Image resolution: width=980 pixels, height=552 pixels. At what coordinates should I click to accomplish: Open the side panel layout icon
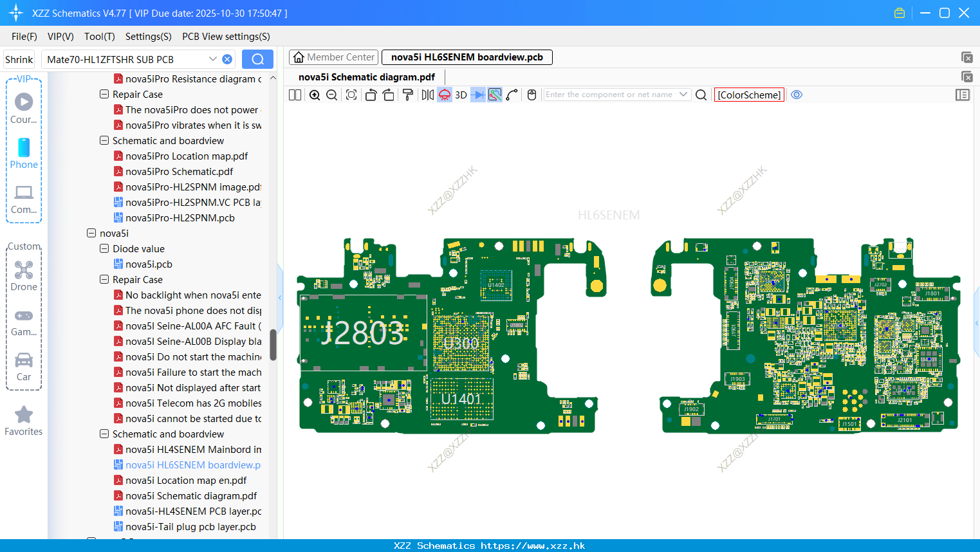(x=963, y=95)
